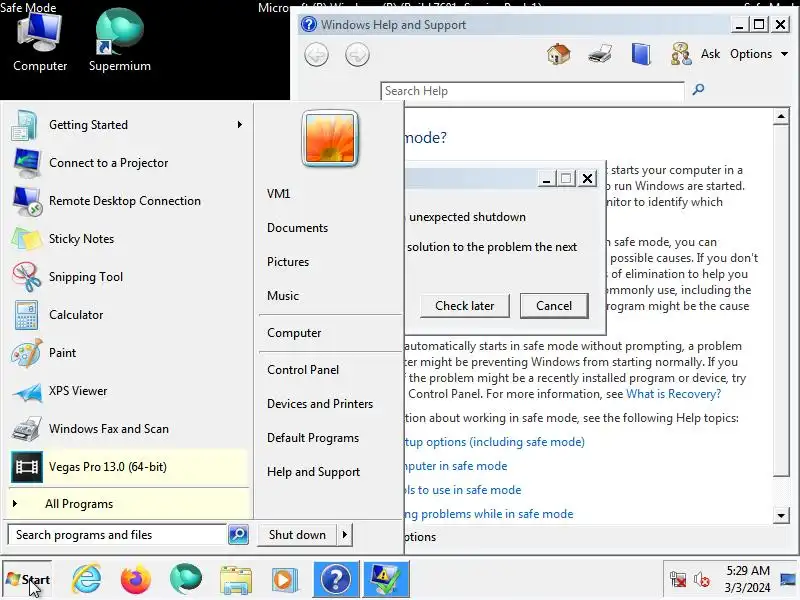Viewport: 800px width, 600px height.
Task: Open Help and Support from Start menu
Action: (313, 472)
